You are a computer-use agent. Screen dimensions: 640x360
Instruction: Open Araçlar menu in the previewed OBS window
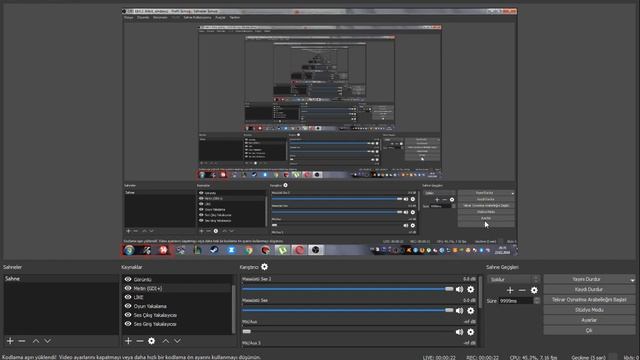pyautogui.click(x=220, y=18)
